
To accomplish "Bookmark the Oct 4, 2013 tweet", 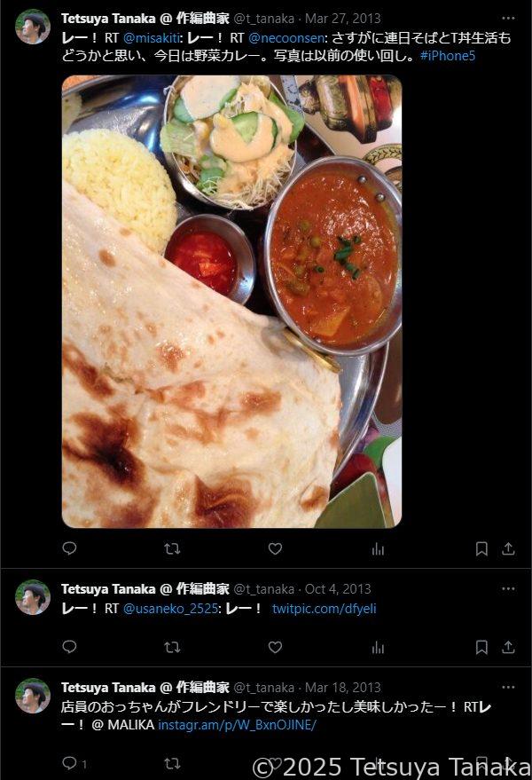I will (x=481, y=647).
